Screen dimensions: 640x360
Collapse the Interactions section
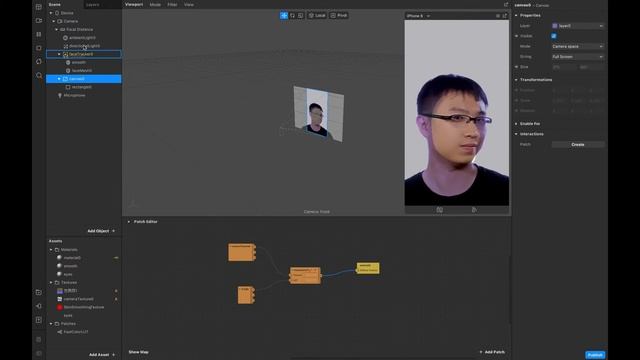pyautogui.click(x=516, y=134)
